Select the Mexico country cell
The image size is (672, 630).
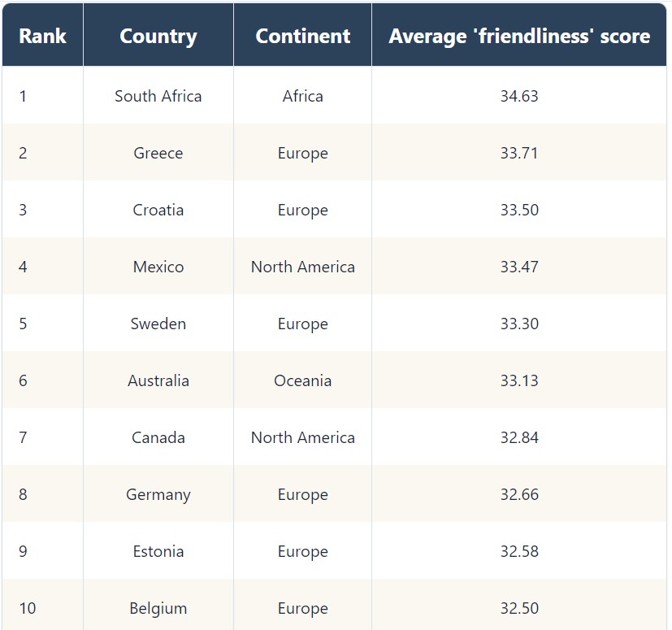(158, 267)
